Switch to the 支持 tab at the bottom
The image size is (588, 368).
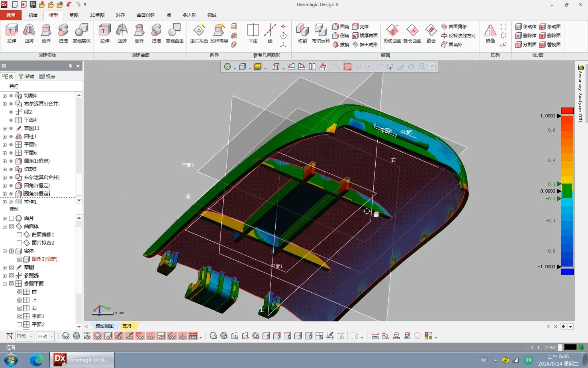tap(127, 326)
